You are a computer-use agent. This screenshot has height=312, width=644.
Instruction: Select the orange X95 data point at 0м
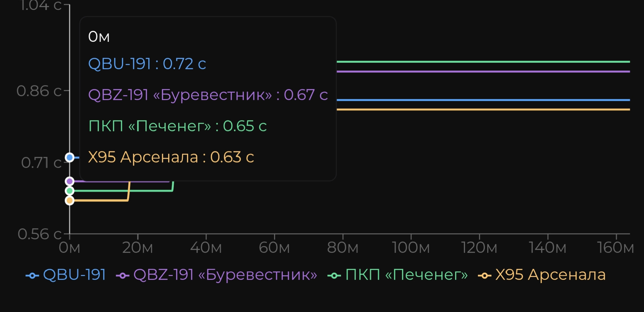pyautogui.click(x=70, y=201)
